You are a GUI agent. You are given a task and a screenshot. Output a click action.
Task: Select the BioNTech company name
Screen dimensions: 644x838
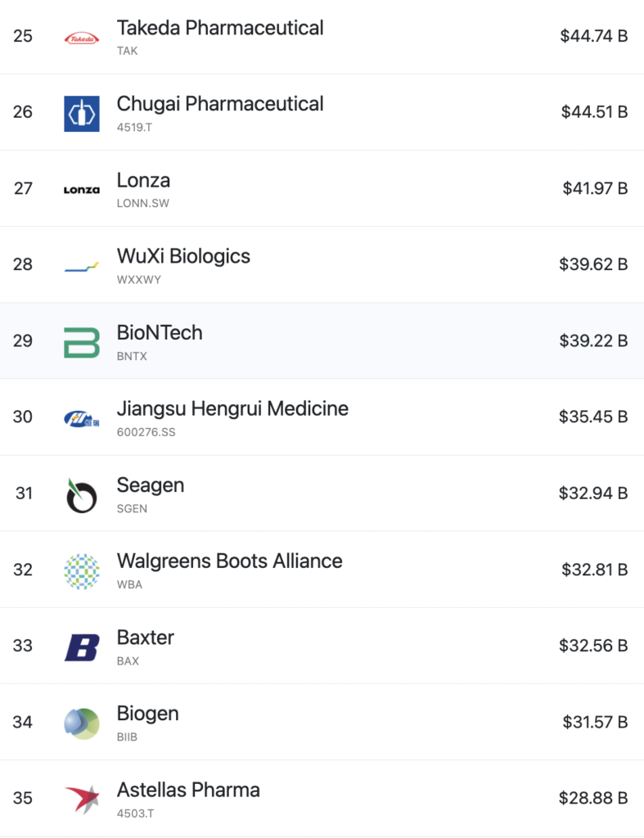(160, 332)
